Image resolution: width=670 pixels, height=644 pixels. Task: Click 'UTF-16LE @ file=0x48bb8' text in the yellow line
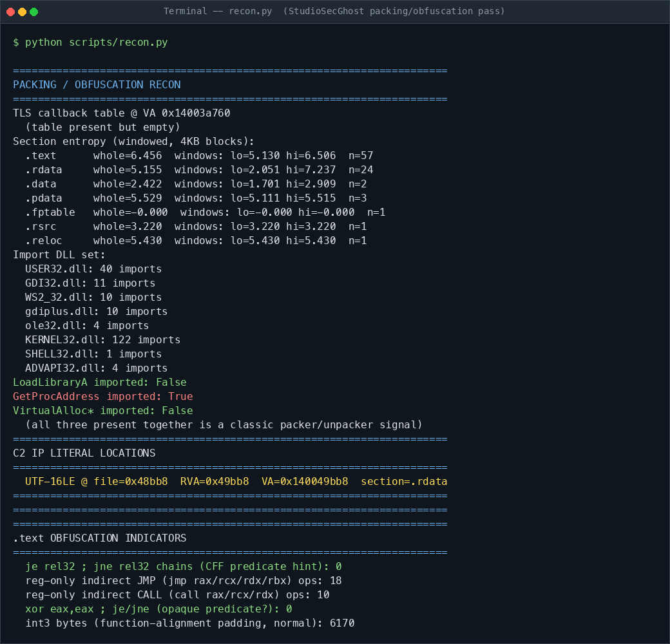tap(96, 481)
